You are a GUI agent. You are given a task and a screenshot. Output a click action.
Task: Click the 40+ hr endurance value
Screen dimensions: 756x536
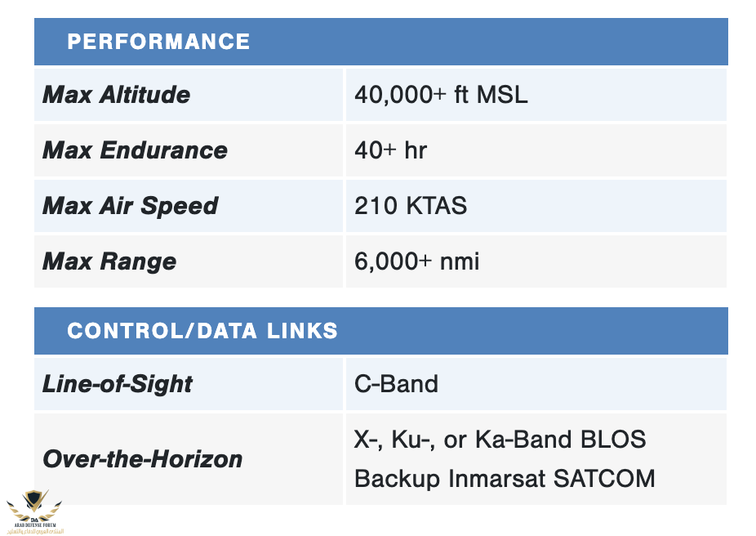point(390,150)
